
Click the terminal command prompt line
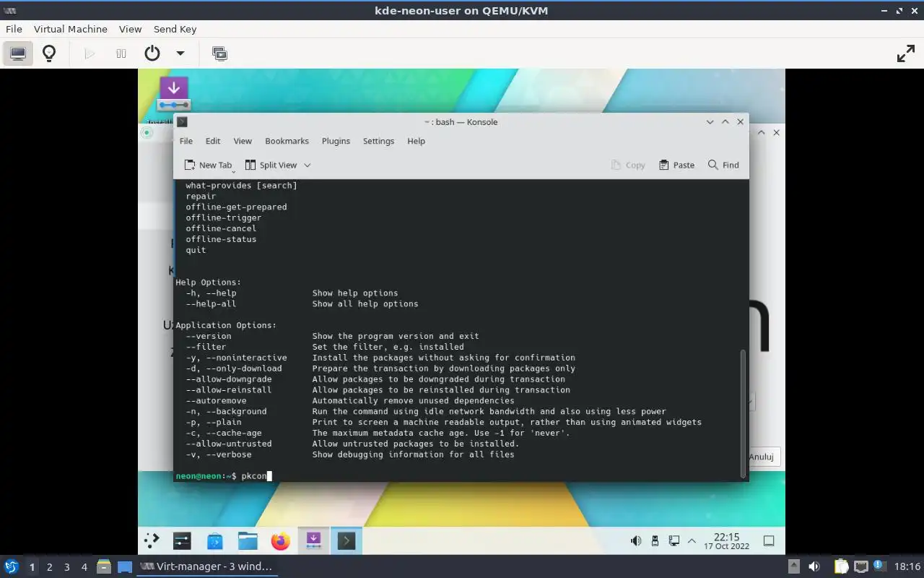(461, 475)
